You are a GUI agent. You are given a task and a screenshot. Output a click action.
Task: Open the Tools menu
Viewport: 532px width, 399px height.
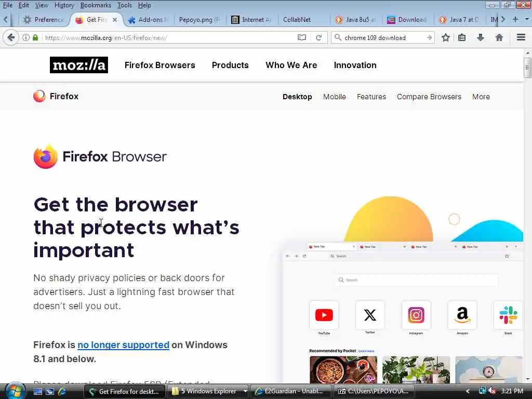[x=125, y=5]
